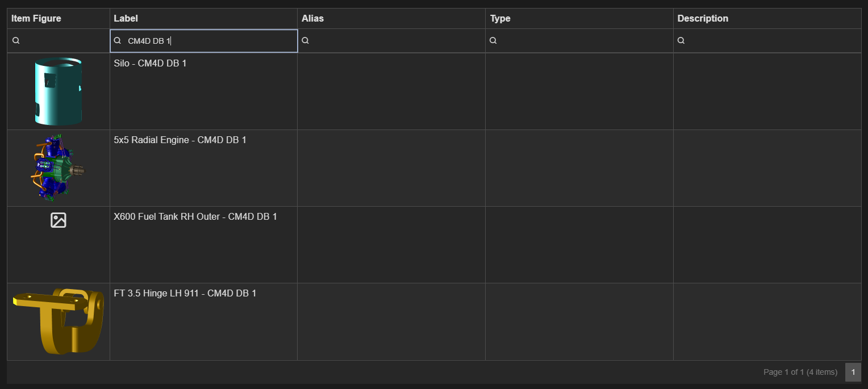
Task: Click search icon in Label filter
Action: 118,41
